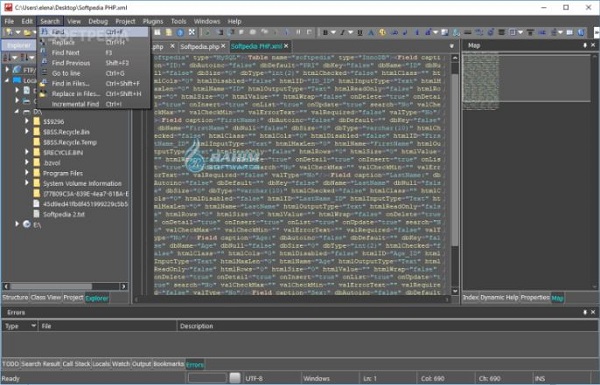The height and width of the screenshot is (385, 600).
Task: Click the pause bars icon in debug toolbar
Action: pos(298,33)
